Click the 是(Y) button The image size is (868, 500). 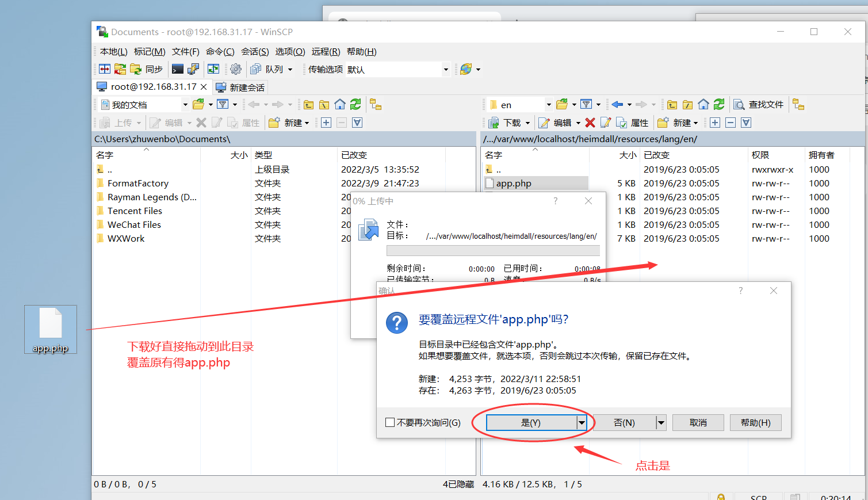531,422
